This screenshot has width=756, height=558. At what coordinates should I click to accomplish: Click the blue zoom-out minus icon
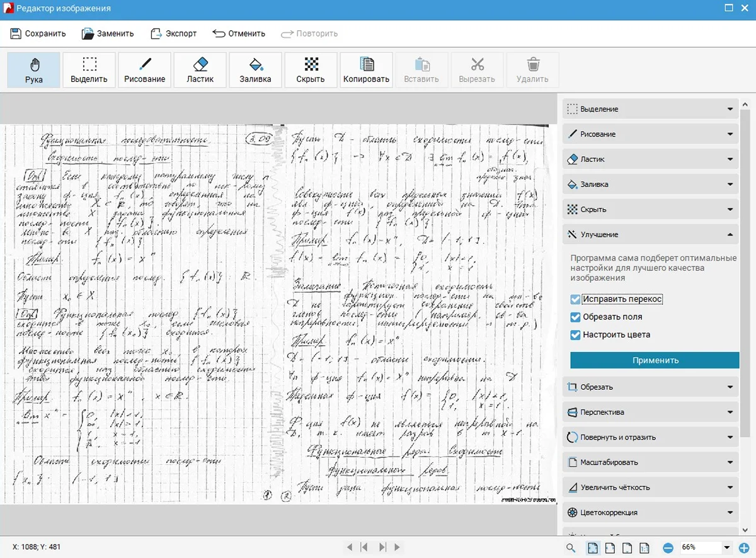[x=668, y=548]
